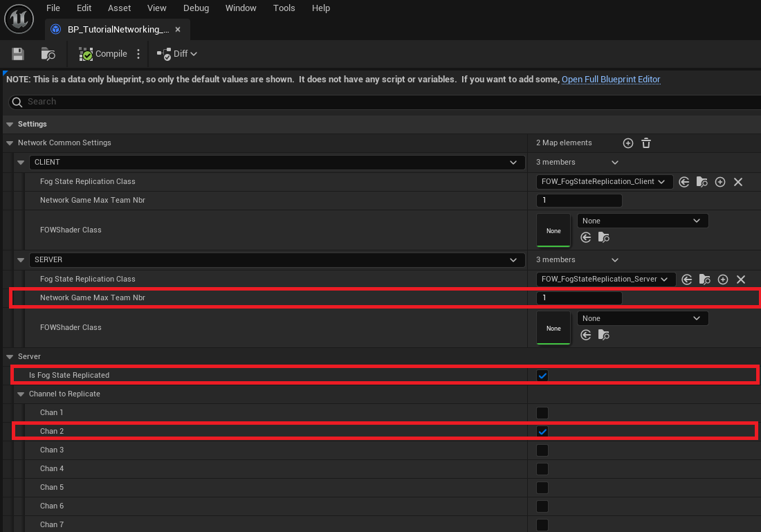Collapse Channel to Replicate group

(21, 394)
